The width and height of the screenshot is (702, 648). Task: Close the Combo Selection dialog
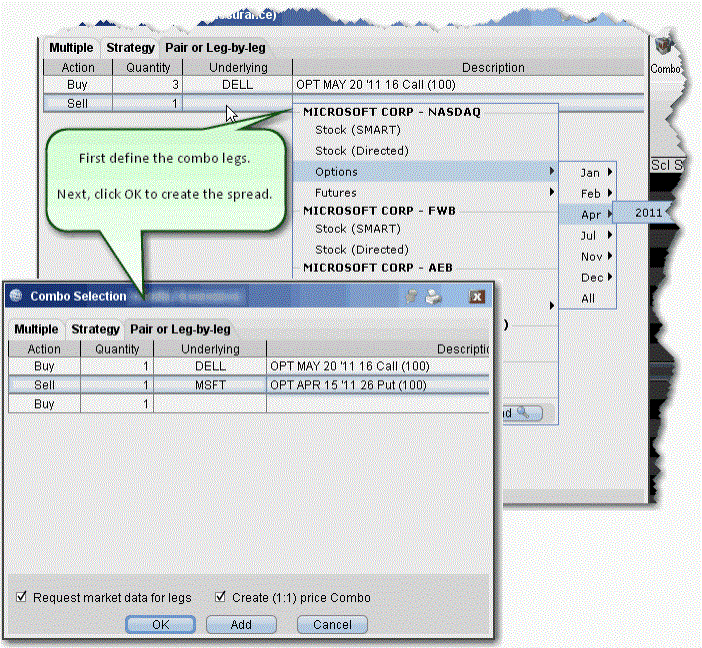click(x=477, y=297)
